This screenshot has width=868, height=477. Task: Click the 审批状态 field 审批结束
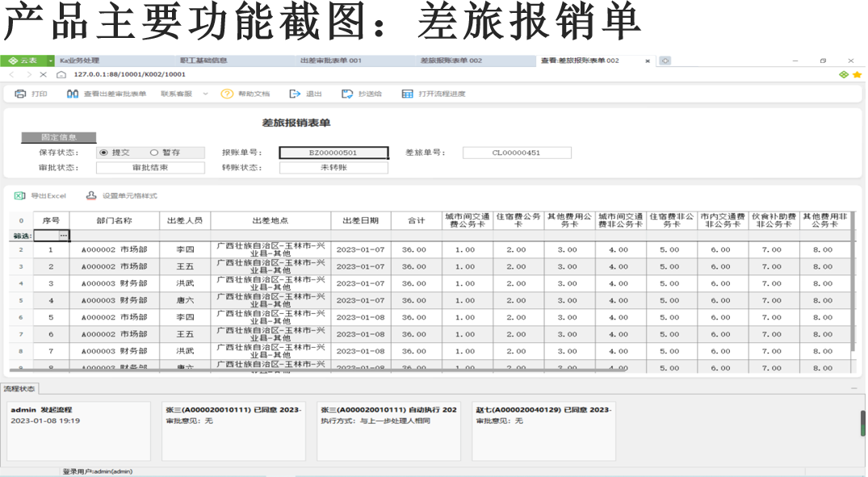[x=150, y=168]
